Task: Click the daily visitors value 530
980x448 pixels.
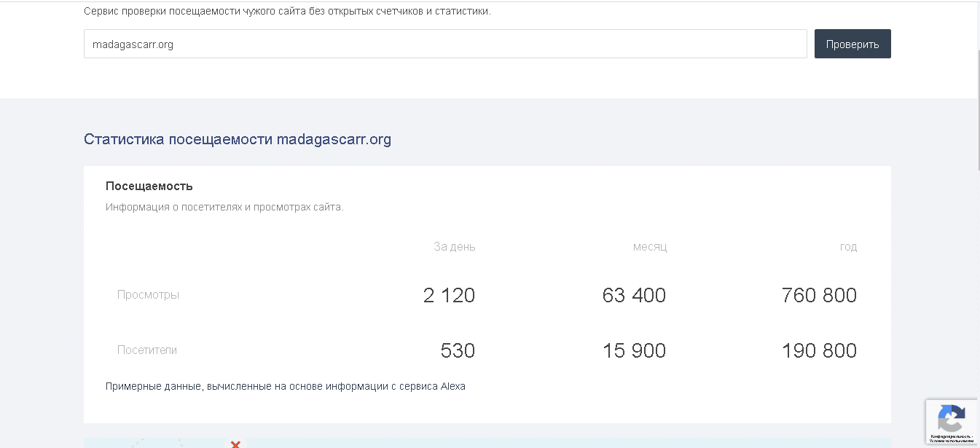Action: pos(458,351)
